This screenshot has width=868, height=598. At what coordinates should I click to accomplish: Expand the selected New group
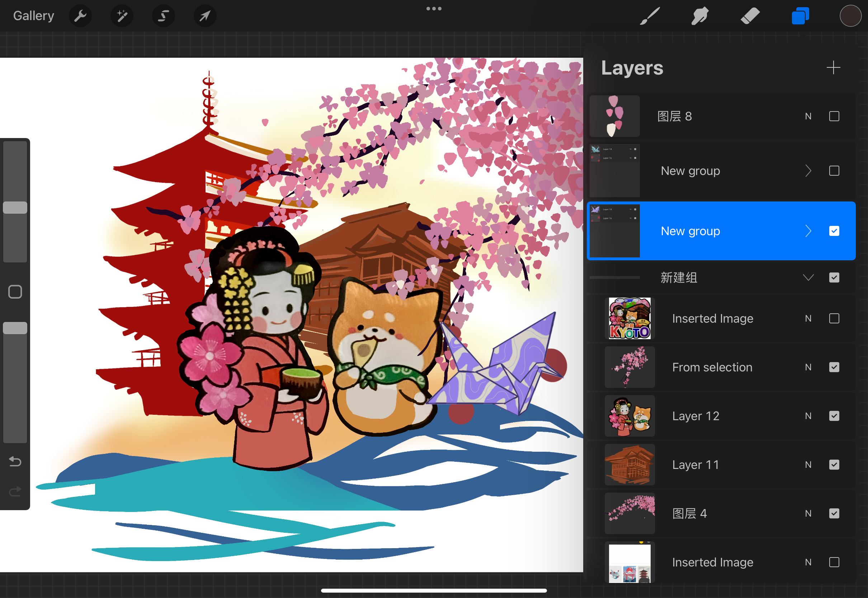point(808,231)
